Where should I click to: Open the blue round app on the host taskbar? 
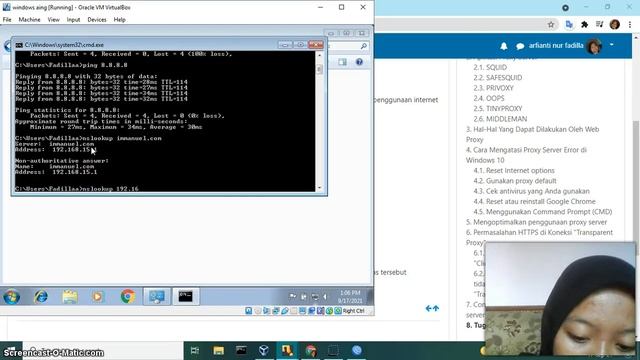pyautogui.click(x=357, y=350)
